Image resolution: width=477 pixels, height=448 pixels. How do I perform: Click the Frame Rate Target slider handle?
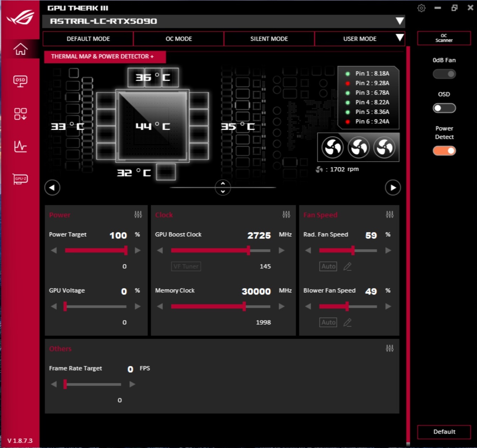pyautogui.click(x=65, y=384)
